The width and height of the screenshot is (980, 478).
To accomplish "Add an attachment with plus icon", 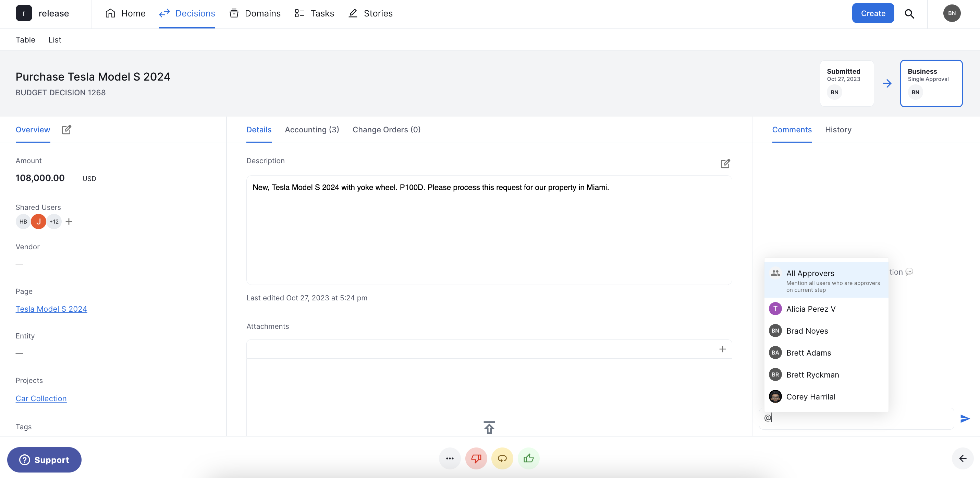I will [722, 349].
